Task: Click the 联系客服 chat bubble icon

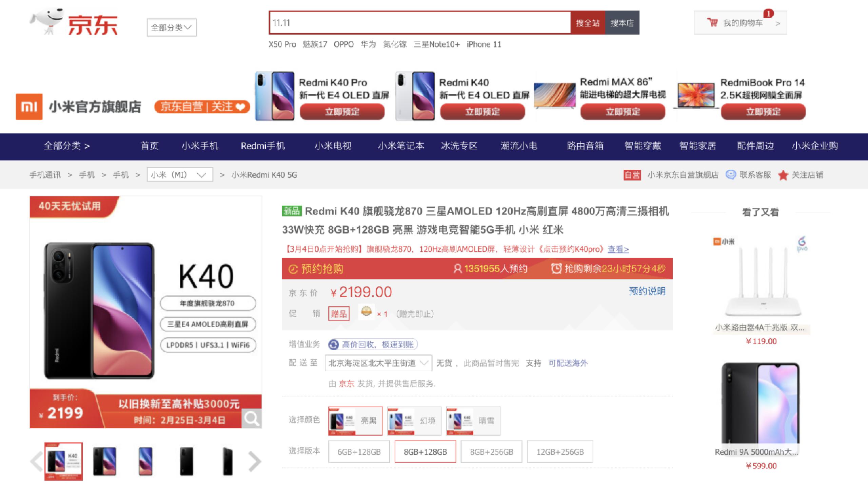Action: [x=731, y=175]
